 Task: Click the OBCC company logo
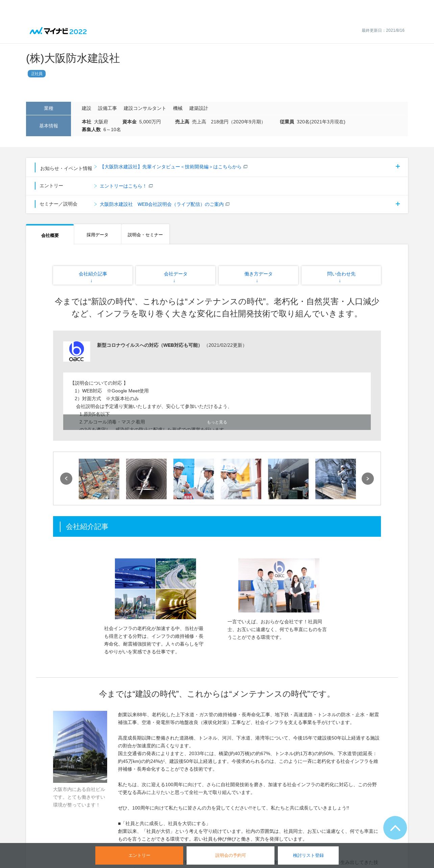[77, 352]
